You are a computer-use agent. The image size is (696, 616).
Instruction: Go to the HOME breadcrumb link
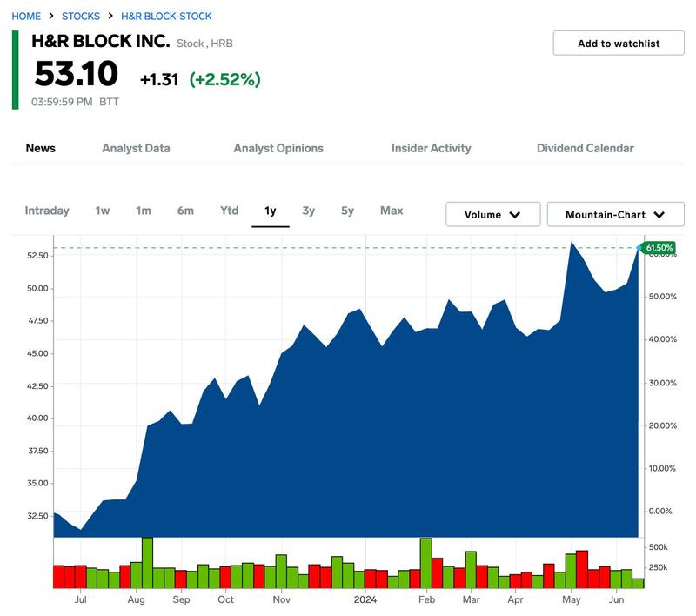(x=26, y=16)
